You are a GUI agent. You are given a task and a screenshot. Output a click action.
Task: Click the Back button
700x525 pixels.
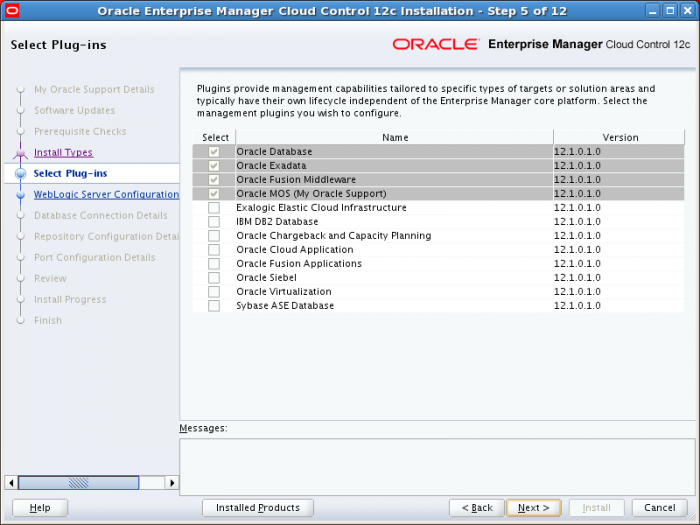(x=477, y=508)
